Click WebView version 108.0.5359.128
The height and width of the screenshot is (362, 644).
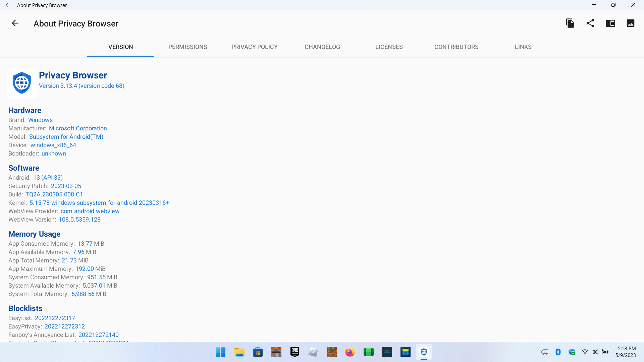coord(79,220)
